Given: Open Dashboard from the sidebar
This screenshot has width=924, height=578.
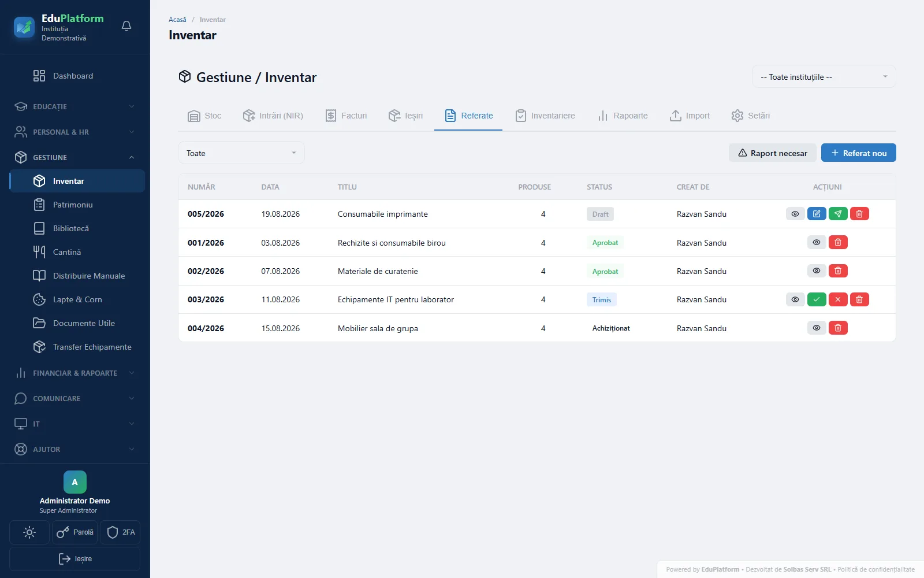Looking at the screenshot, I should [77, 76].
